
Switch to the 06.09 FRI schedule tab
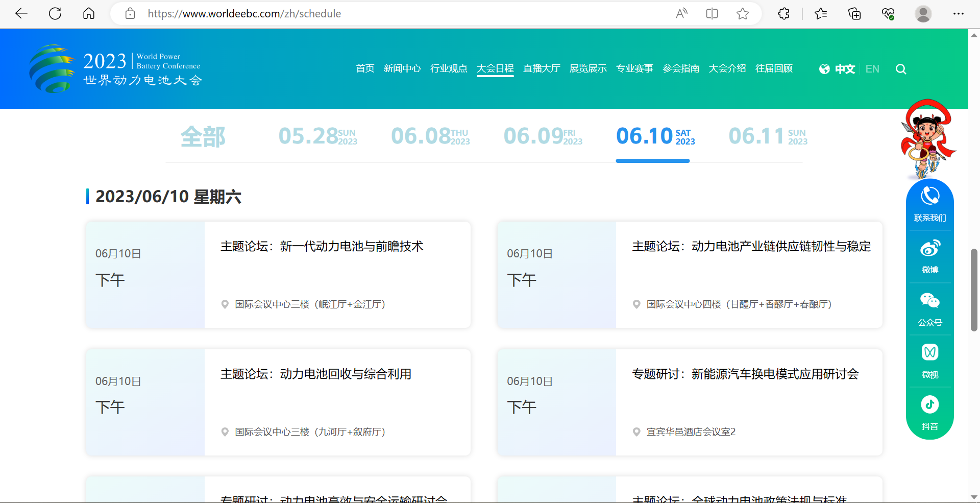point(543,136)
